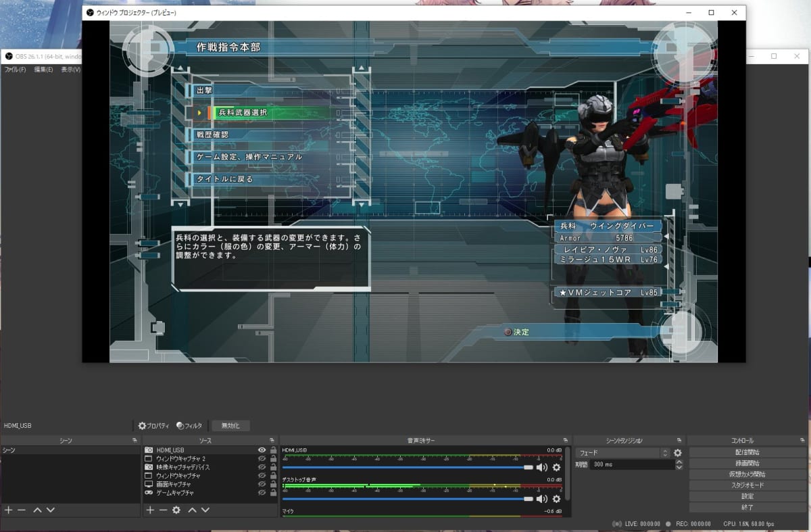Image resolution: width=811 pixels, height=532 pixels.
Task: Select the ゲームキャプチャ source row
Action: coord(210,493)
